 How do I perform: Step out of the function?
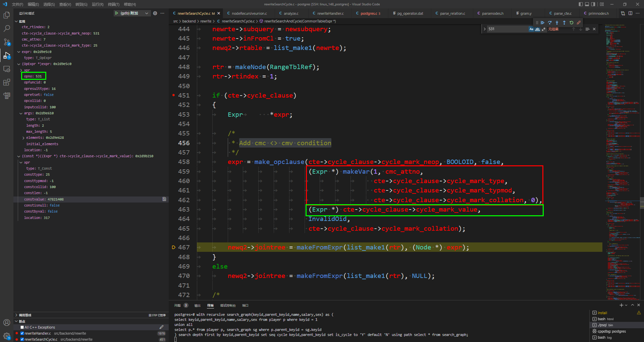564,23
